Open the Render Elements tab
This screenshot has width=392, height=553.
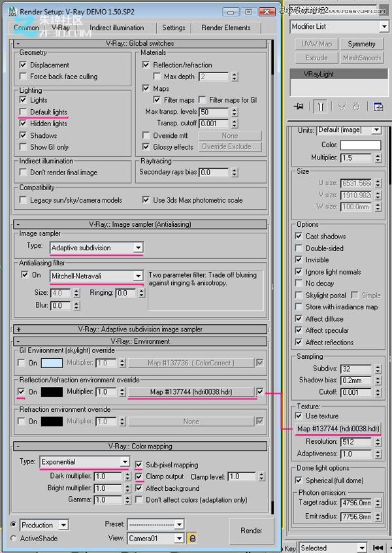(x=226, y=27)
